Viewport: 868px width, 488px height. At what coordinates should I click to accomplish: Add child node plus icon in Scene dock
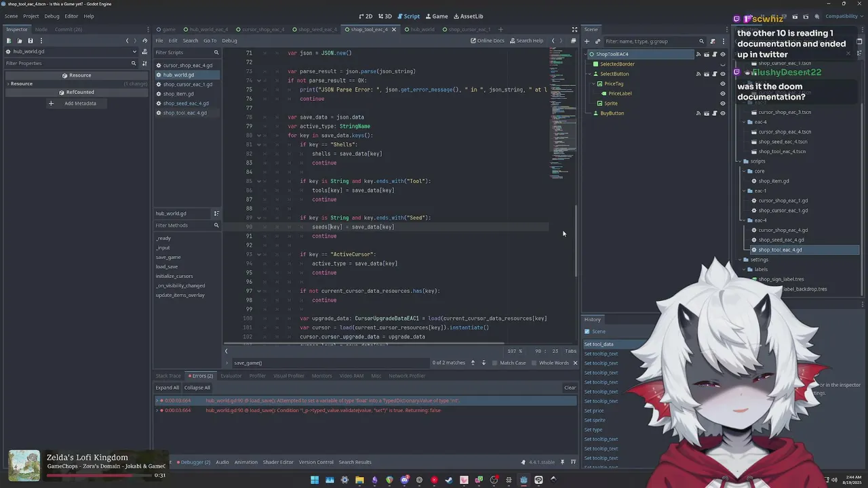coord(587,41)
